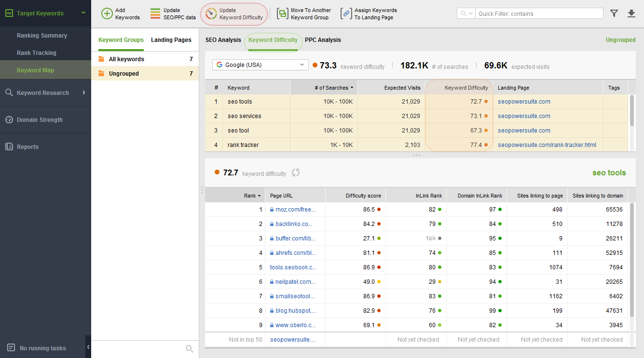Expand the Keyword Research section arrow

(83, 93)
